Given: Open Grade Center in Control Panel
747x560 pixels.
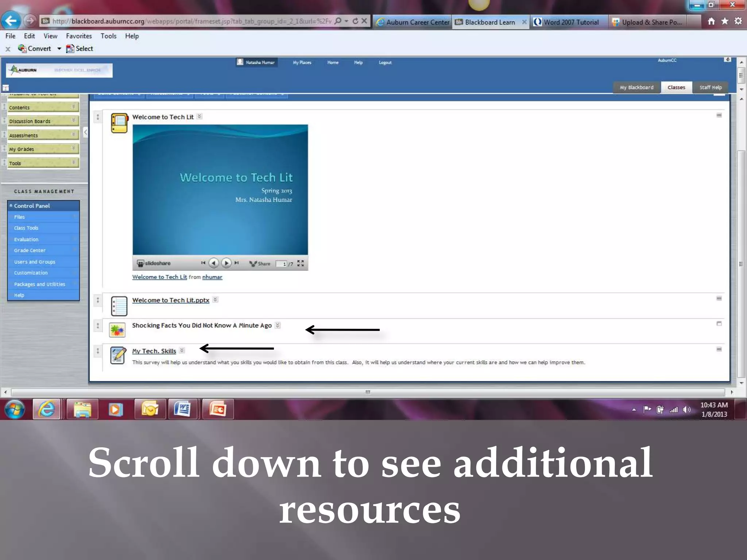Looking at the screenshot, I should coord(30,250).
